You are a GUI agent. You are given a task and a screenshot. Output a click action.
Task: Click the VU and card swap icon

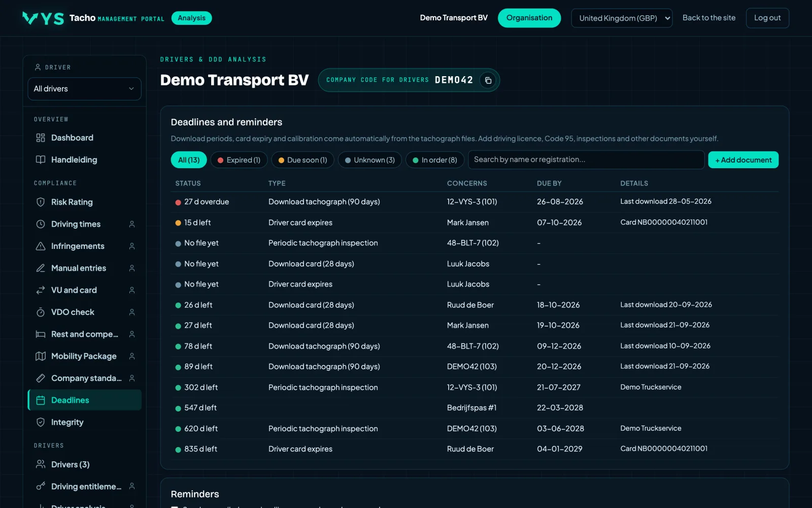(x=41, y=290)
